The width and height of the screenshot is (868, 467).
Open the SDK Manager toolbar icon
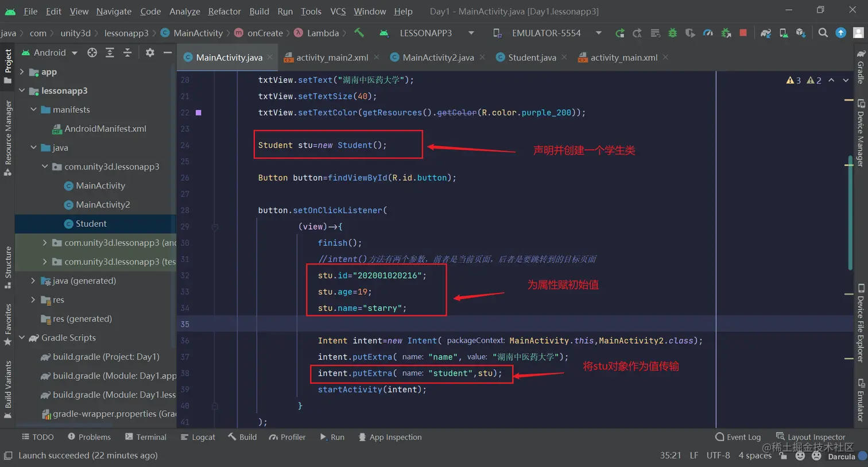click(801, 33)
